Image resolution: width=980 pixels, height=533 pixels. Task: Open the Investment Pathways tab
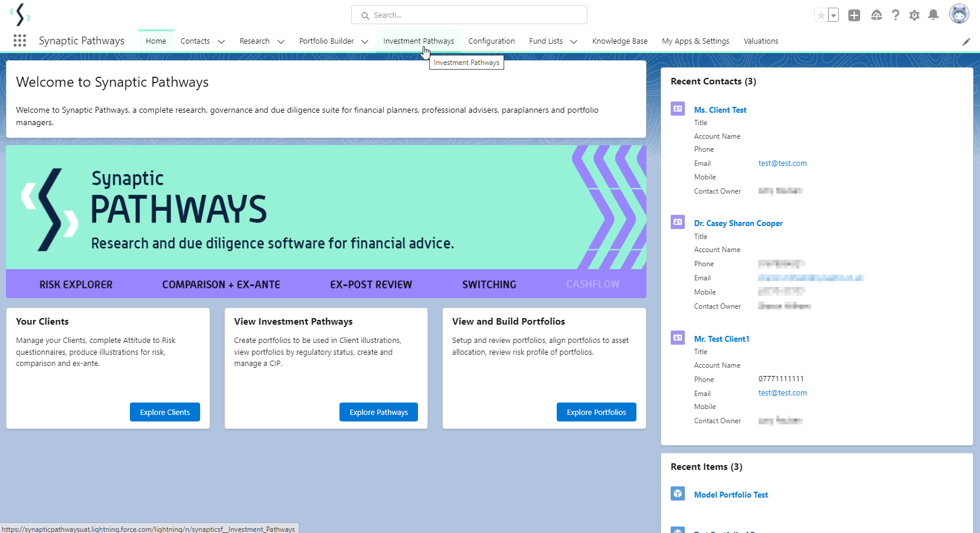coord(419,41)
